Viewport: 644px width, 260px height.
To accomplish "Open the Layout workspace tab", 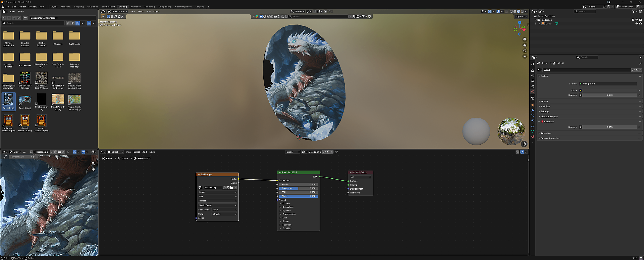I will pyautogui.click(x=54, y=7).
